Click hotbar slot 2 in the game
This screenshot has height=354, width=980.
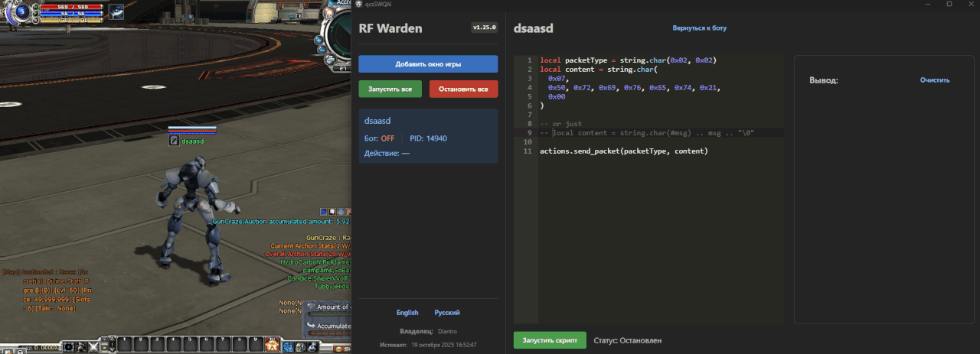coord(141,344)
